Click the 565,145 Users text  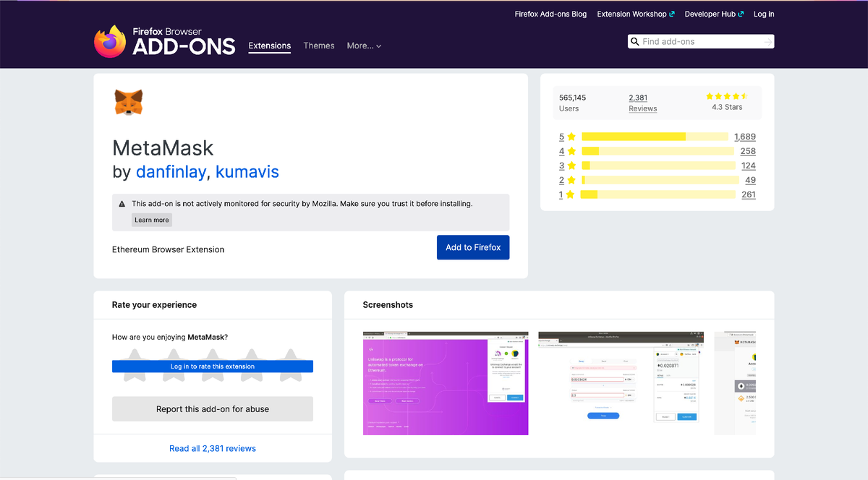coord(572,103)
